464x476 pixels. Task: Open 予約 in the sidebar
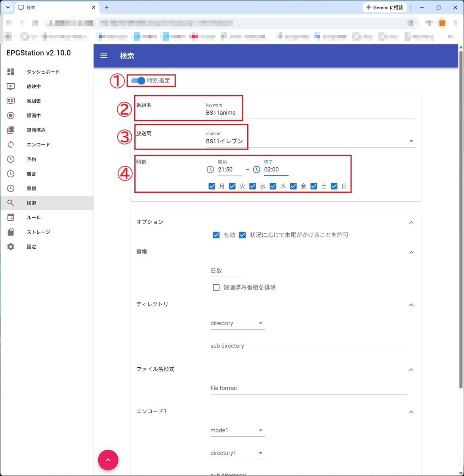pyautogui.click(x=47, y=159)
